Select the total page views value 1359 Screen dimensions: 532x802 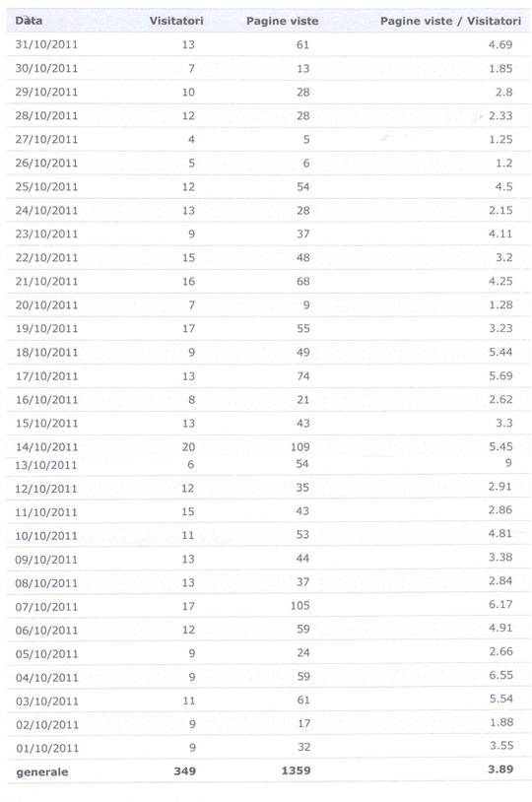point(297,770)
